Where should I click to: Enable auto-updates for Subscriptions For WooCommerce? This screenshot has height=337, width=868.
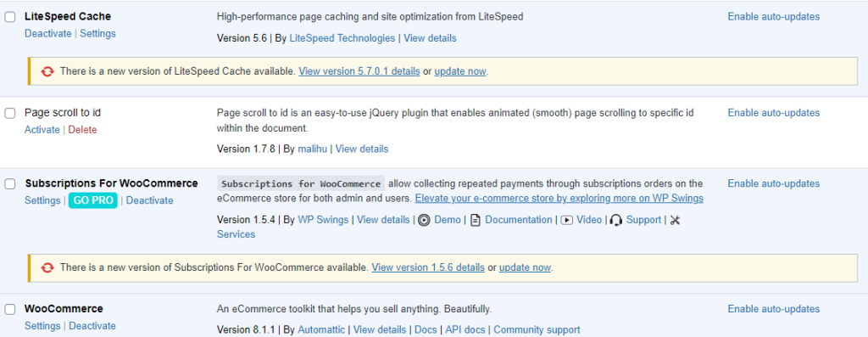(773, 183)
